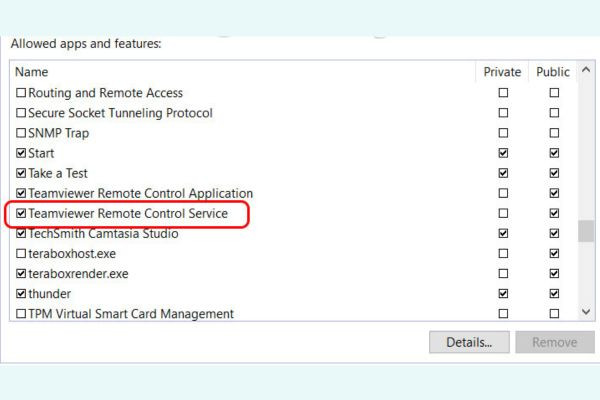600x400 pixels.
Task: Enable Public for SNMP Trap
Action: 554,133
